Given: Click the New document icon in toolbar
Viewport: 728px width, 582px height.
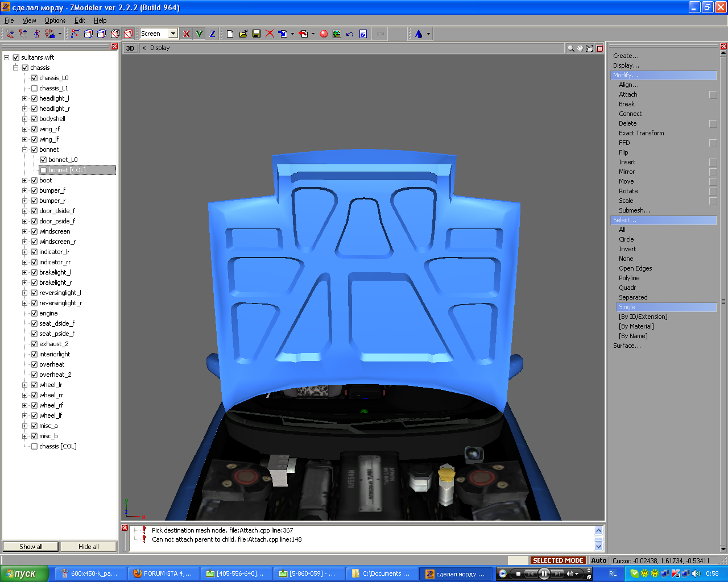Looking at the screenshot, I should 230,34.
